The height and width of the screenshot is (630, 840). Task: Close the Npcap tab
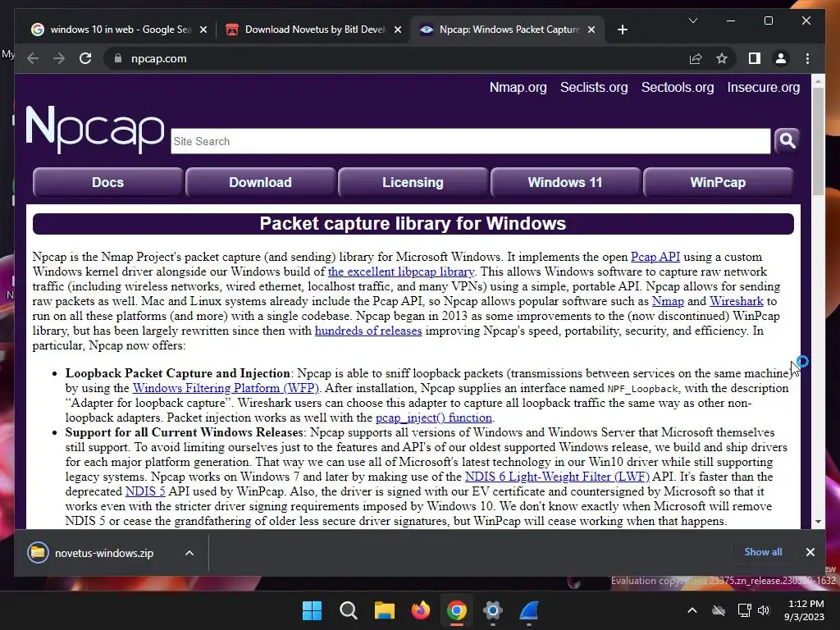click(x=591, y=30)
